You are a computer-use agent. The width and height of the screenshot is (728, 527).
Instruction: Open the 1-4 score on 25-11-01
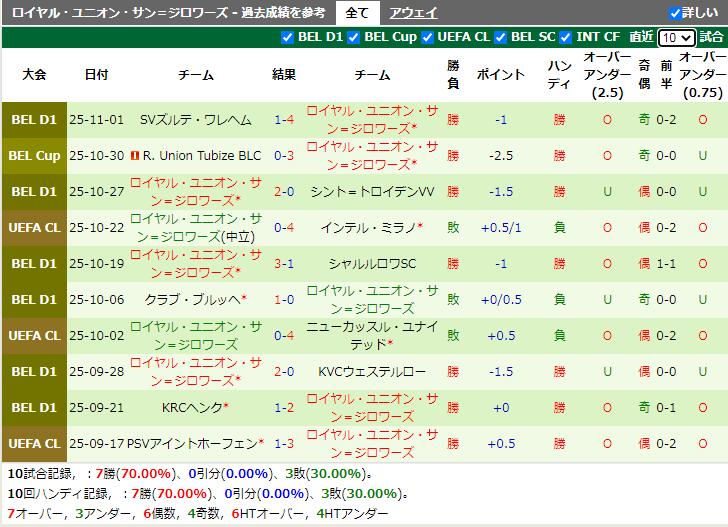click(x=284, y=120)
